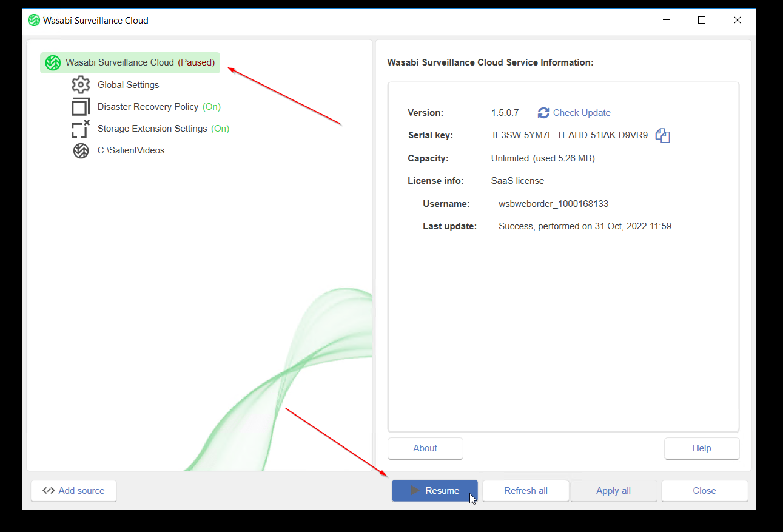Click the play icon on Resume button
Viewport: 783px width, 532px height.
[x=415, y=490]
